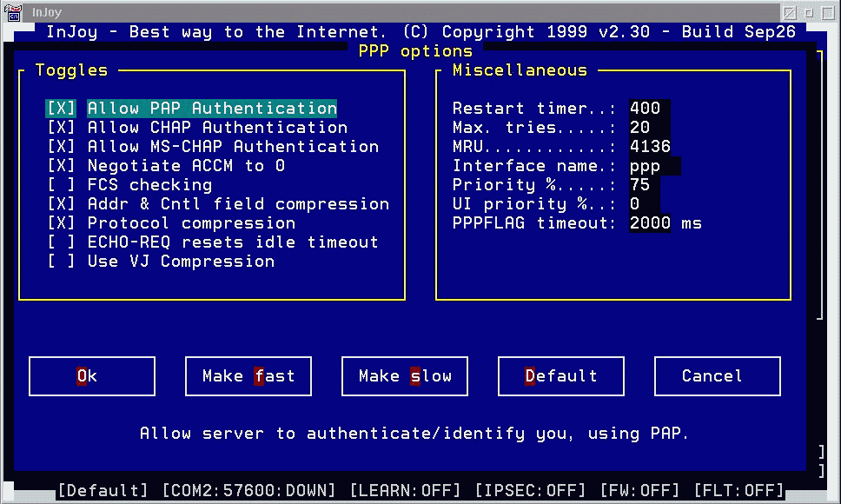Screen dimensions: 841x504
Task: Edit the PPPFLAG timeout field 2000
Action: pyautogui.click(x=650, y=223)
